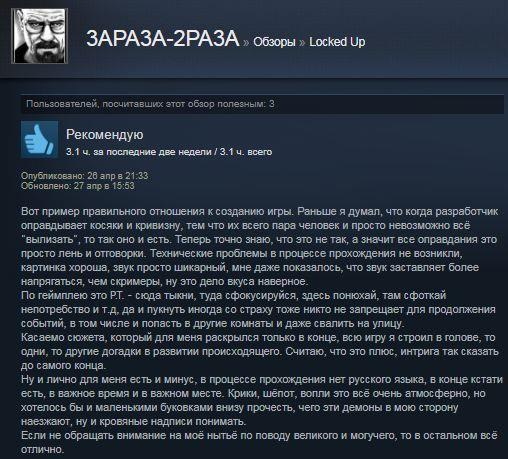This screenshot has height=459, width=508.
Task: Click the Обновлено 27 апр date line
Action: 78,186
